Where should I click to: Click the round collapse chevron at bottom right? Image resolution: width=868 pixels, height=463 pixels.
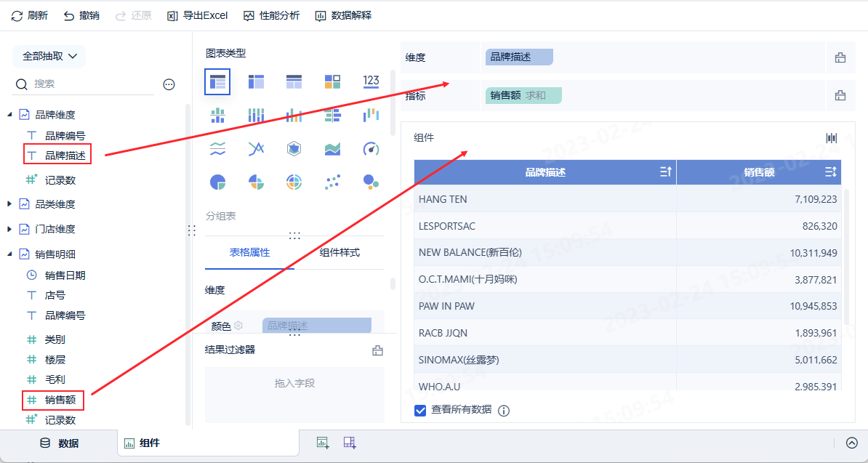coord(852,443)
